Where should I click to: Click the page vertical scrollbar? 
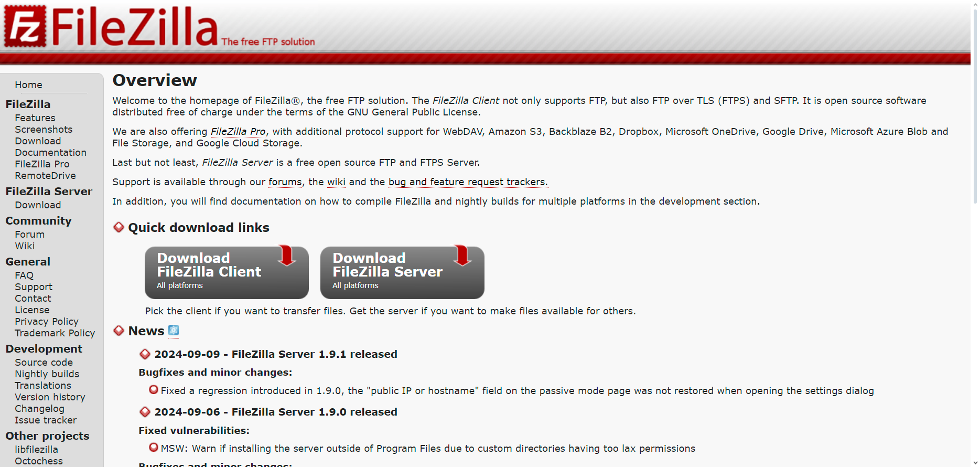point(975,105)
